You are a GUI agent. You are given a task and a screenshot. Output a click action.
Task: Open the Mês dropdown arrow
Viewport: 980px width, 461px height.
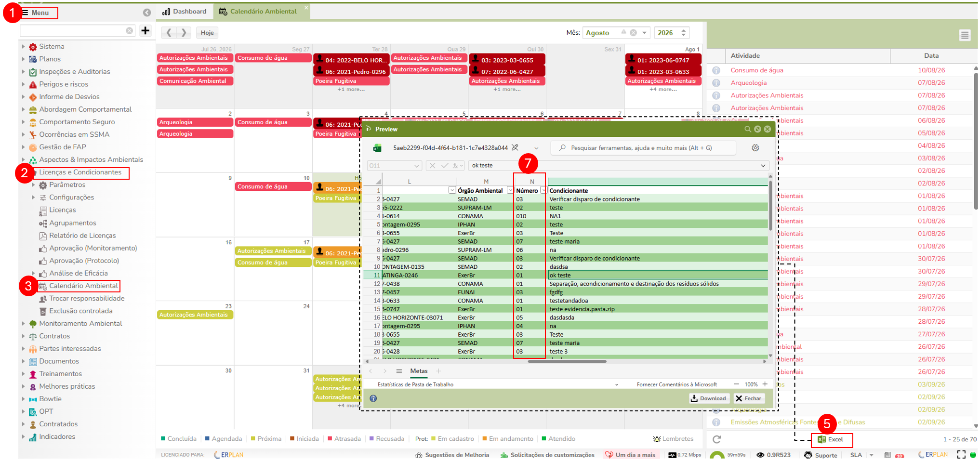[x=644, y=33]
